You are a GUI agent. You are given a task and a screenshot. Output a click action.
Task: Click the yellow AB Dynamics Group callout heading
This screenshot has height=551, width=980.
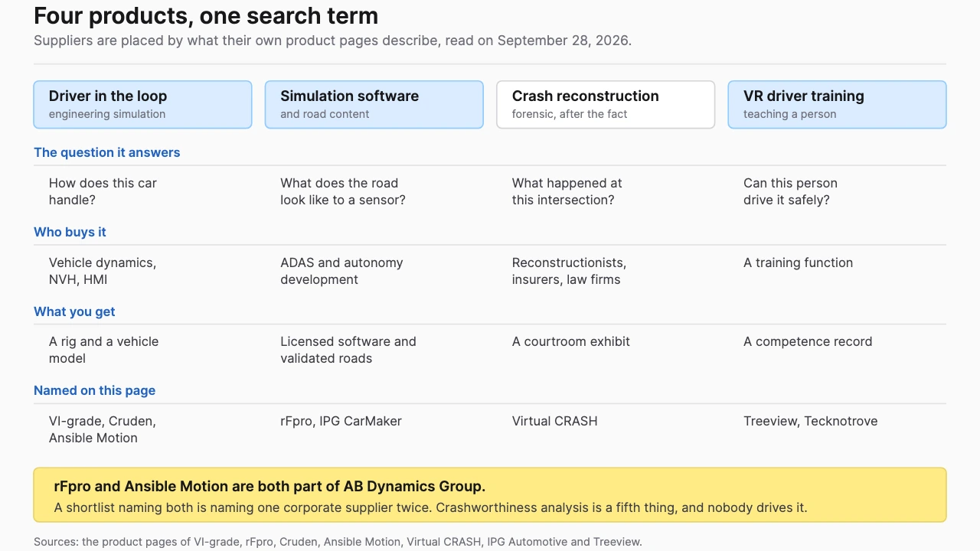(269, 487)
